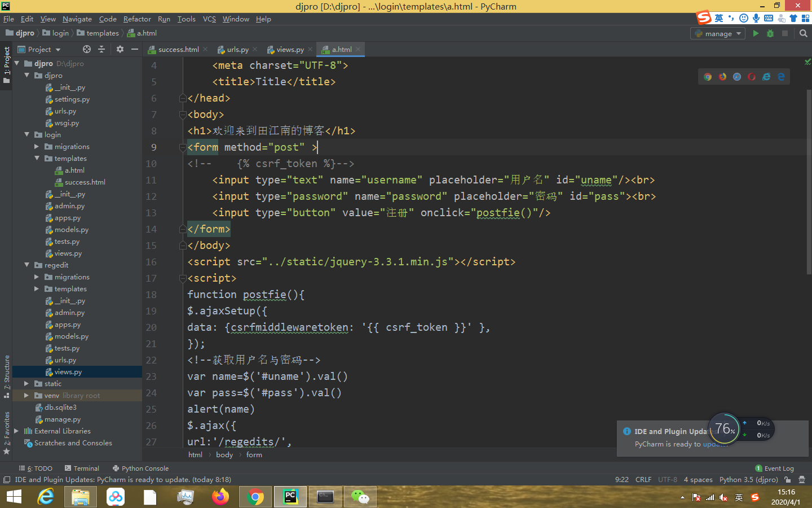The image size is (812, 508).
Task: Open a.html in Firefox via browser icon
Action: click(x=722, y=77)
